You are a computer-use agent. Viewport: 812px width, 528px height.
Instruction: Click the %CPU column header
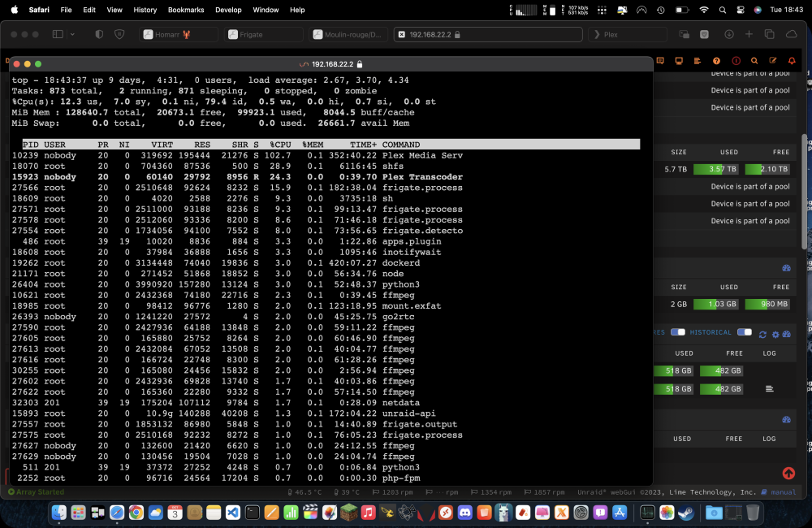tap(280, 145)
